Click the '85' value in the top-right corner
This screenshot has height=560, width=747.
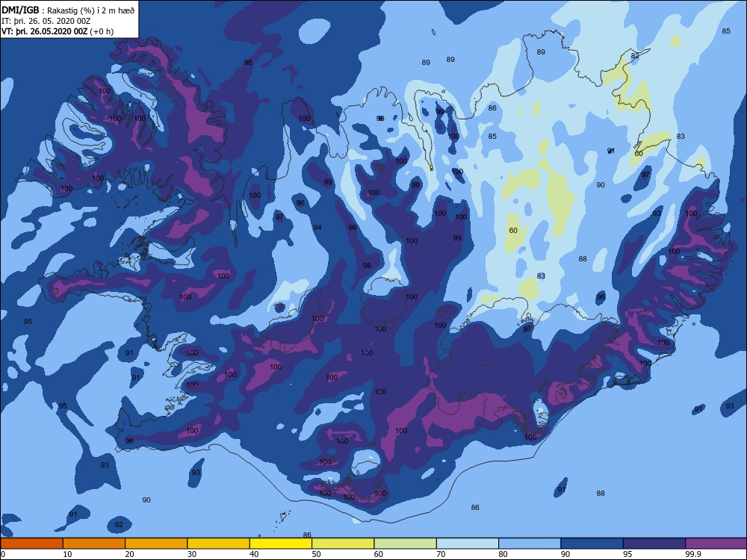(725, 31)
